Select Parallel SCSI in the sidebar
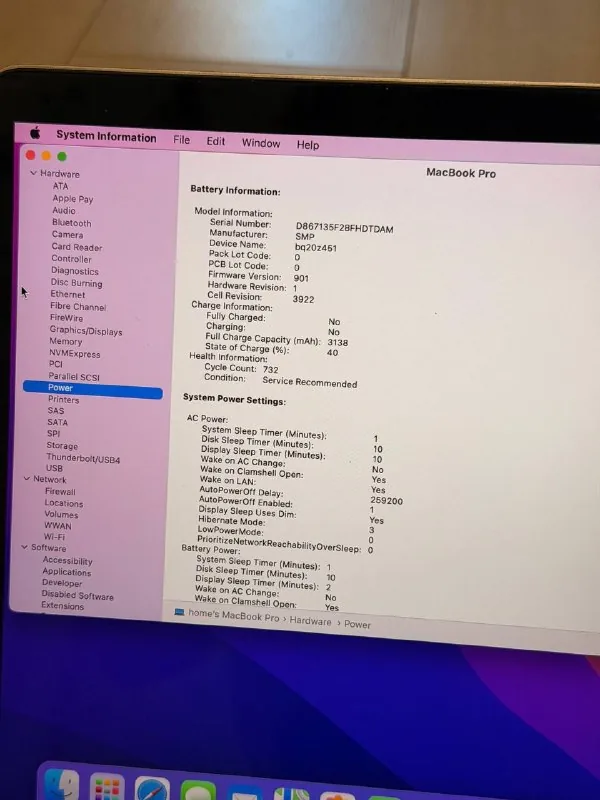600x800 pixels. (x=74, y=377)
